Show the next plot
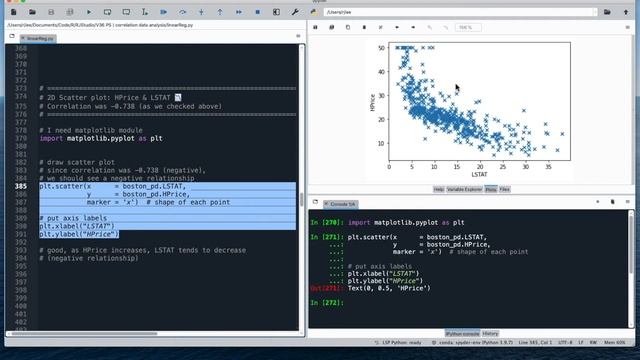Screen dimensions: 640x360 click(413, 27)
